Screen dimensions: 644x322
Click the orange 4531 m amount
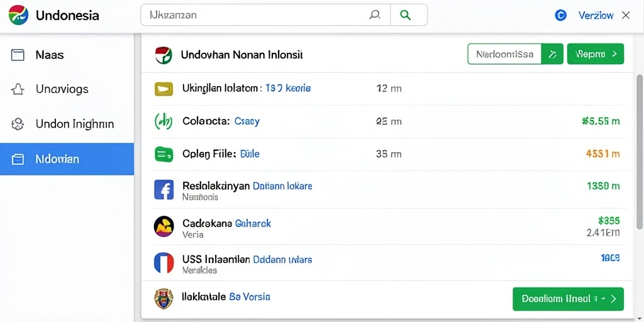pyautogui.click(x=602, y=154)
